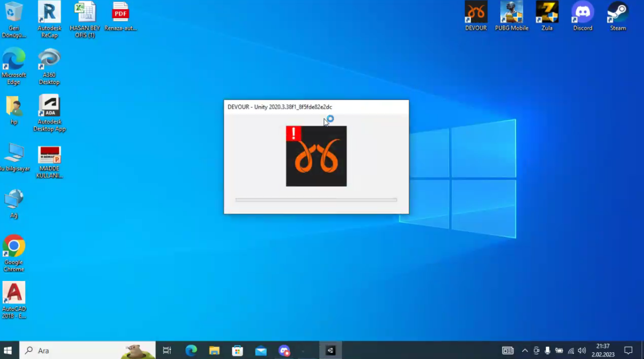644x359 pixels.
Task: Switch to the Unity DEVOUR taskbar button
Action: (x=331, y=350)
